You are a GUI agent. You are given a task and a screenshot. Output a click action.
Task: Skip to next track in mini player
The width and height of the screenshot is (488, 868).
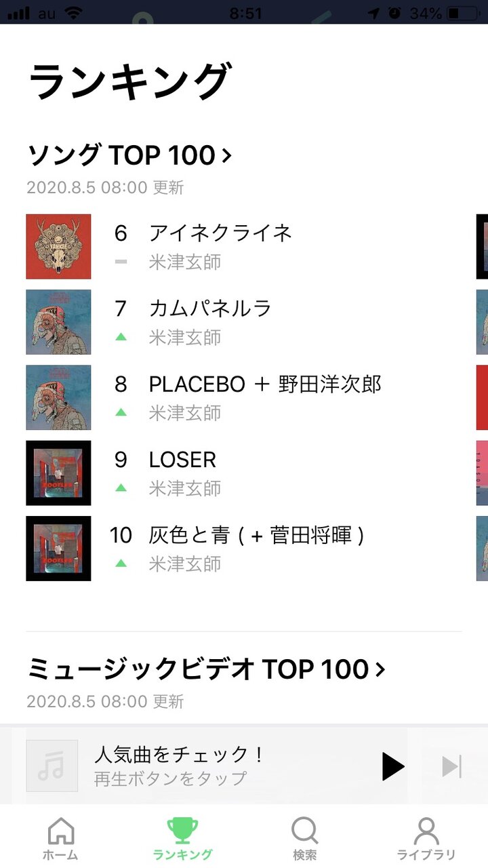point(451,766)
